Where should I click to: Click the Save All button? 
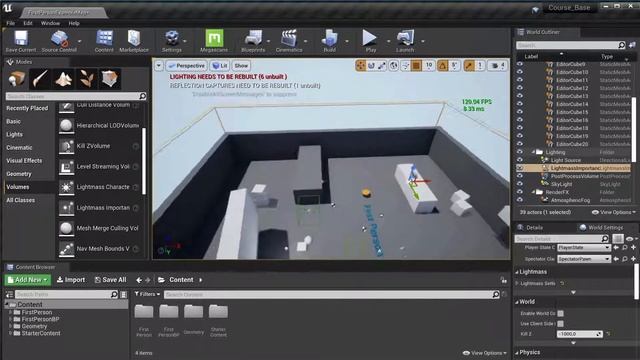tap(110, 280)
